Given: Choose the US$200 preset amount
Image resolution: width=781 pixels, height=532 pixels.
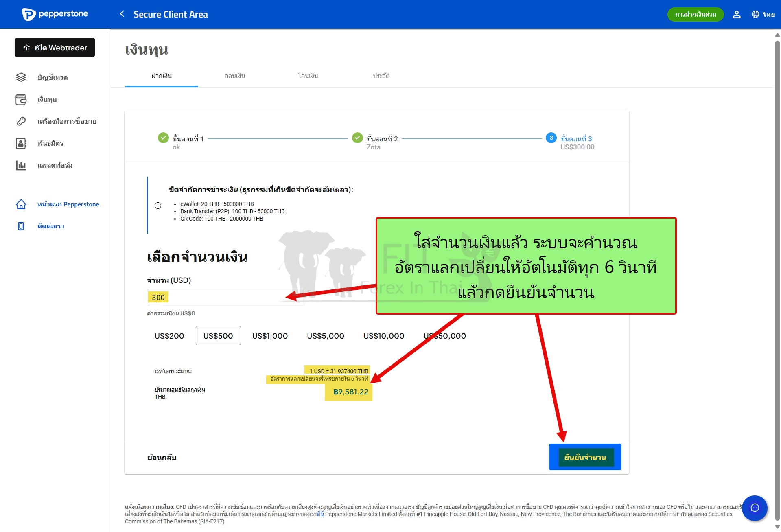Looking at the screenshot, I should [169, 336].
